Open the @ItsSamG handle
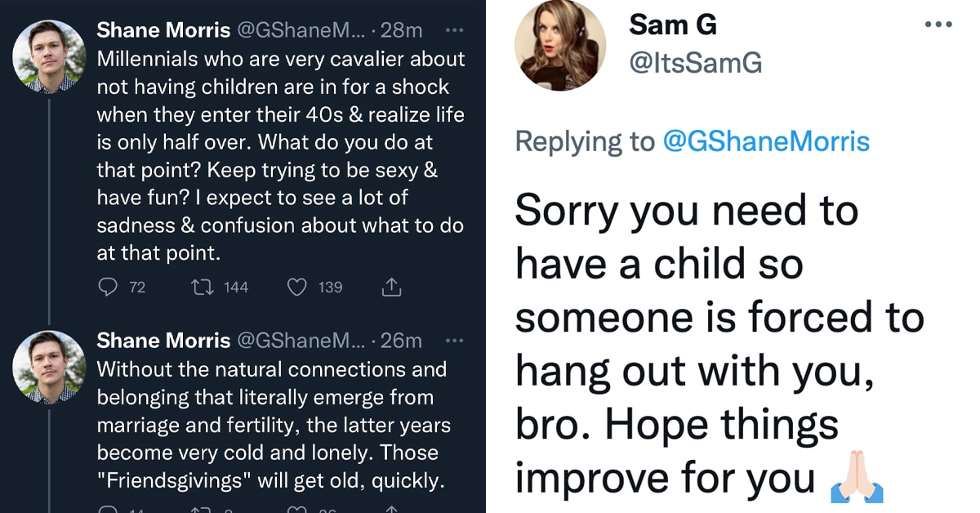 click(695, 62)
